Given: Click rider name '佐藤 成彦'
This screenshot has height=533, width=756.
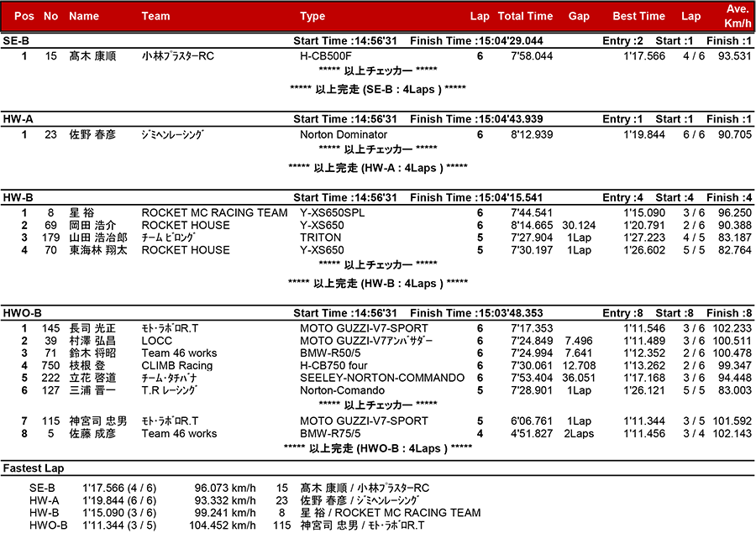Looking at the screenshot, I should [92, 434].
